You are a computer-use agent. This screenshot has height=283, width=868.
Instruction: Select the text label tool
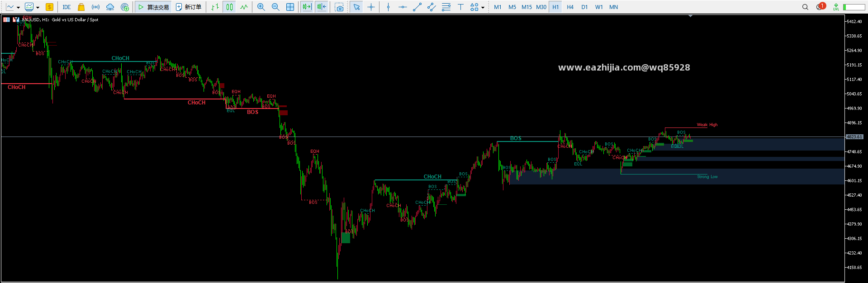[460, 7]
